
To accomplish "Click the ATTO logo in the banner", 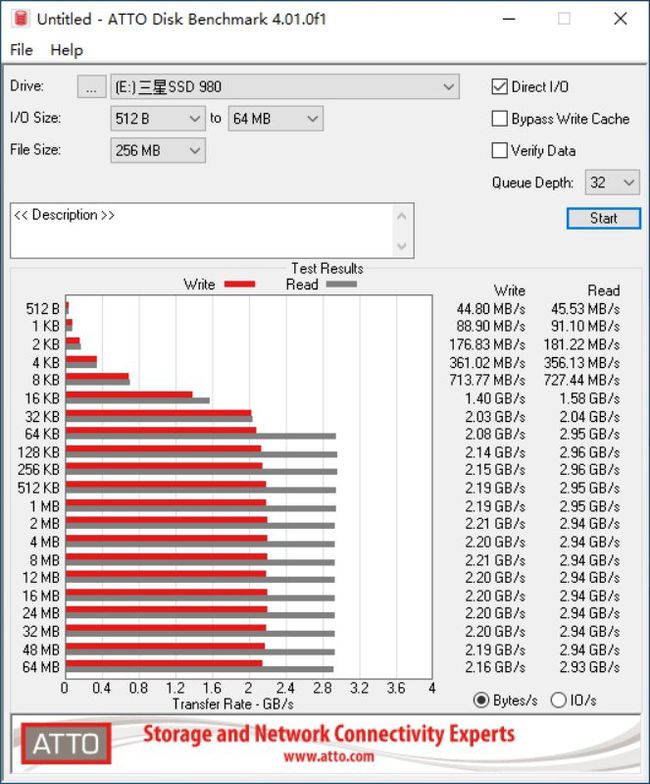I will pos(66,744).
